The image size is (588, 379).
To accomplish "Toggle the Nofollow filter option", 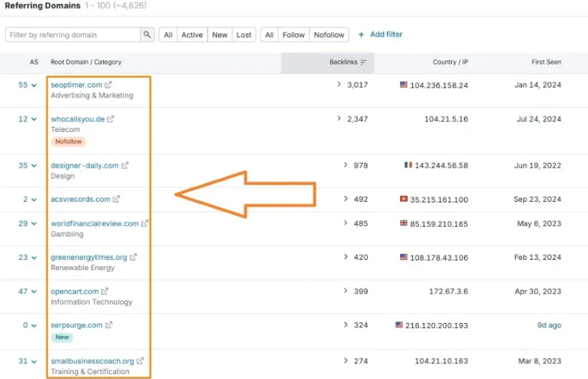I will tap(329, 34).
